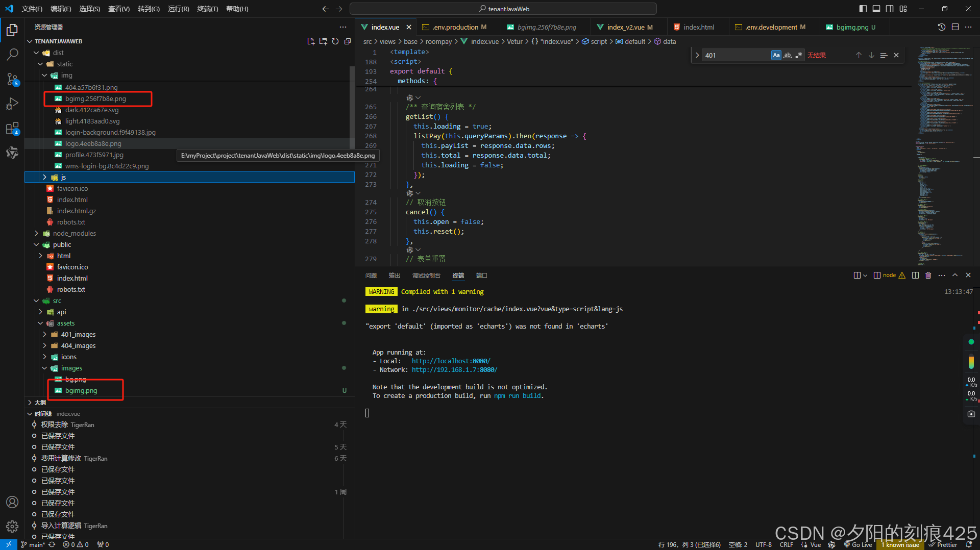Collapse all folders in explorer
Screen dimensions: 980x550
click(348, 41)
